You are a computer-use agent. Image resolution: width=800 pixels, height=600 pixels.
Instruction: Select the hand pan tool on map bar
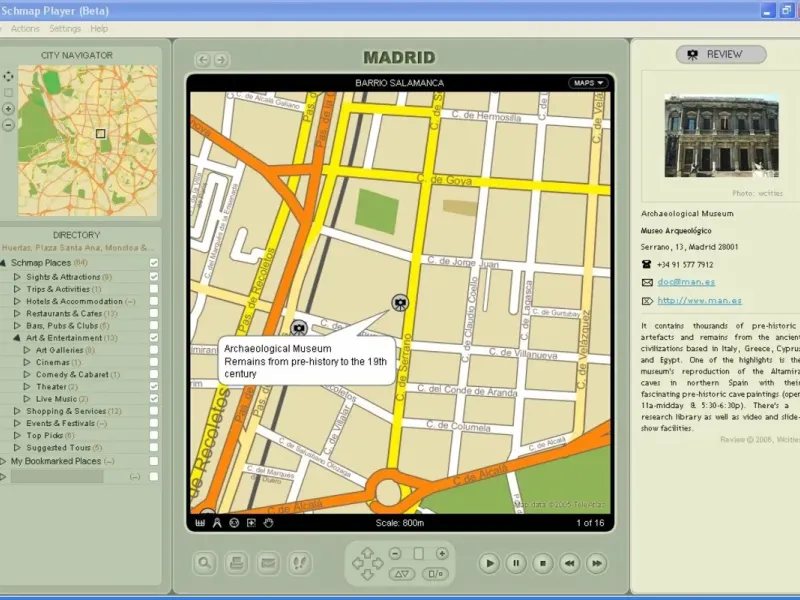click(267, 523)
